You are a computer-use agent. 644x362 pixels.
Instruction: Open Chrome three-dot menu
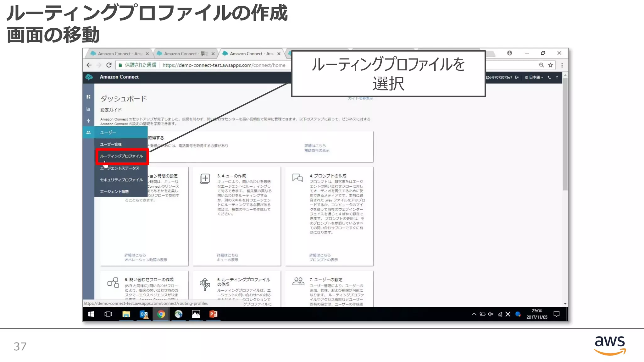tap(562, 65)
